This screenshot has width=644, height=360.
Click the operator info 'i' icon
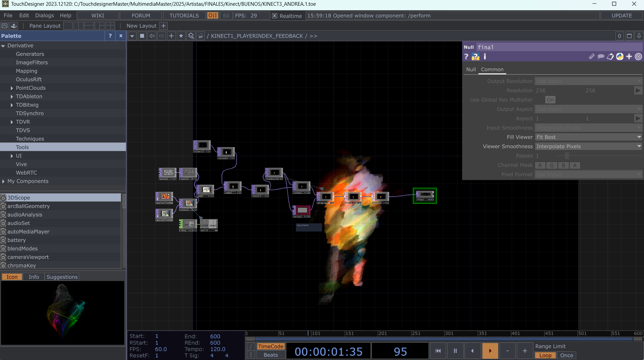coord(485,57)
